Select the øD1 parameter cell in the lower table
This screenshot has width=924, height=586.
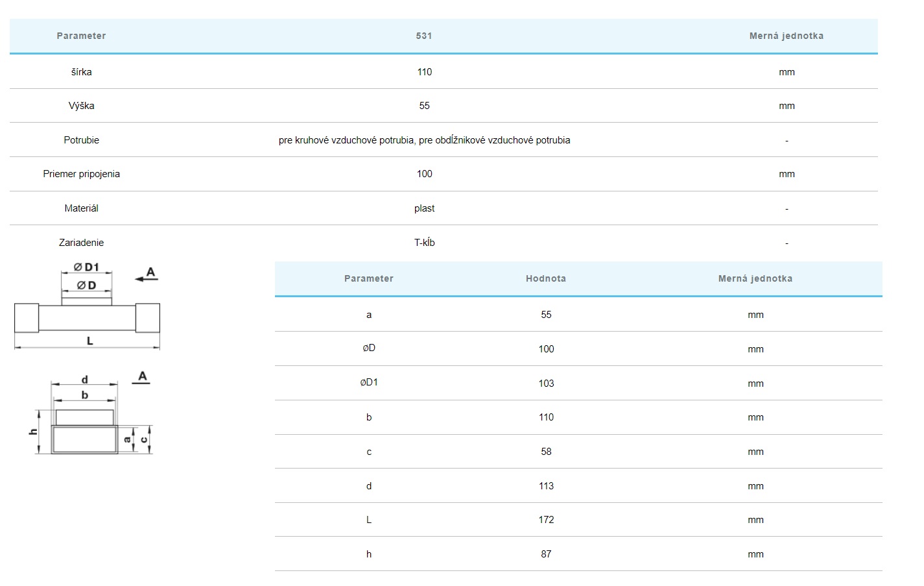[x=369, y=382]
